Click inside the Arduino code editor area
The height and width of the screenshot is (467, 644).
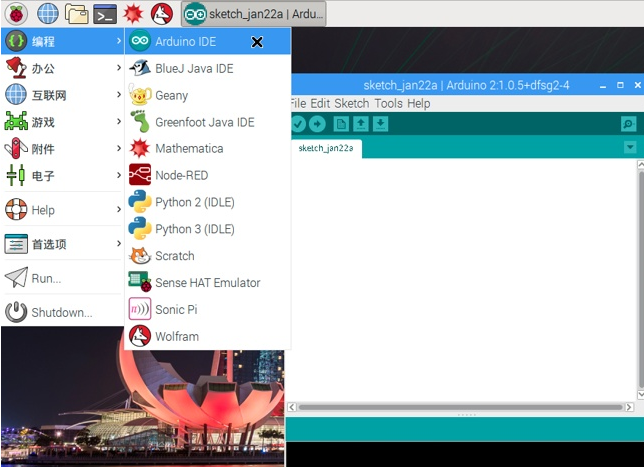[462, 279]
